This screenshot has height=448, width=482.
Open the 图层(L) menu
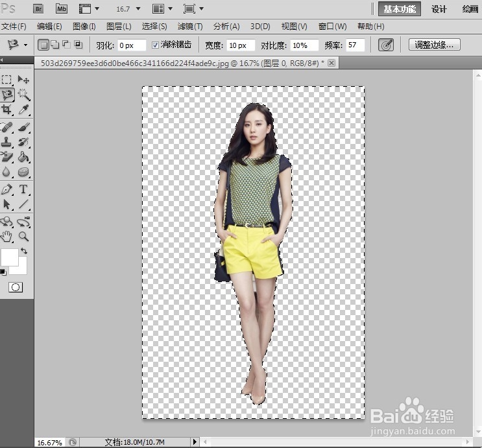coord(119,27)
